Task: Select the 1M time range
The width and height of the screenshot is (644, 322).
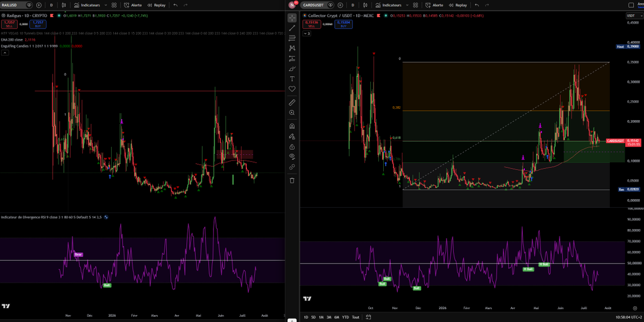Action: 321,317
